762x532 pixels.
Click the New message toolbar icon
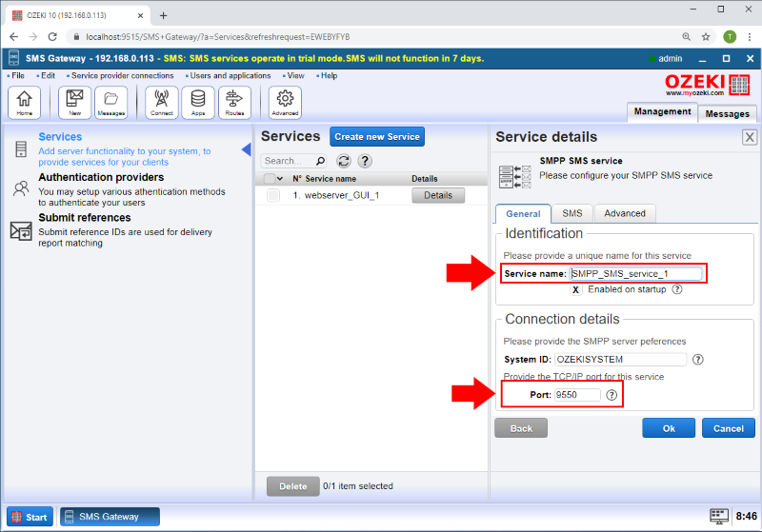(75, 103)
